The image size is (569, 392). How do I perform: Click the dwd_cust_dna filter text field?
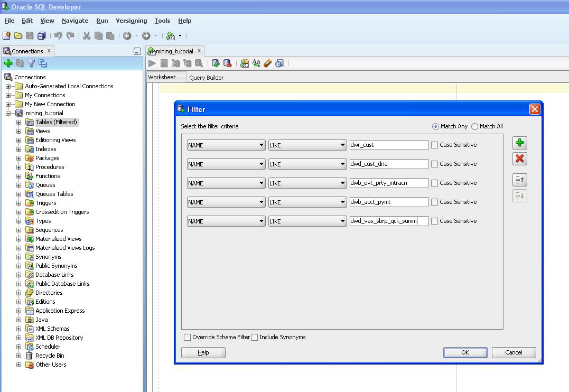[388, 164]
